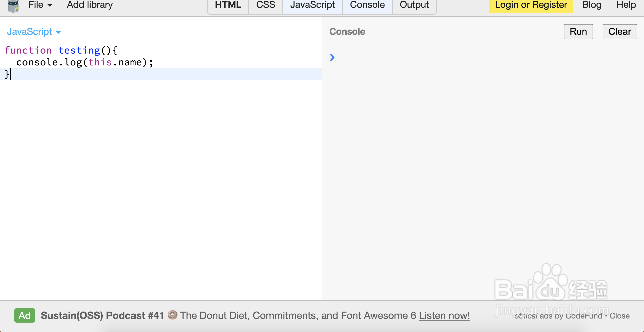Open the Blog link
This screenshot has width=644, height=332.
point(592,5)
